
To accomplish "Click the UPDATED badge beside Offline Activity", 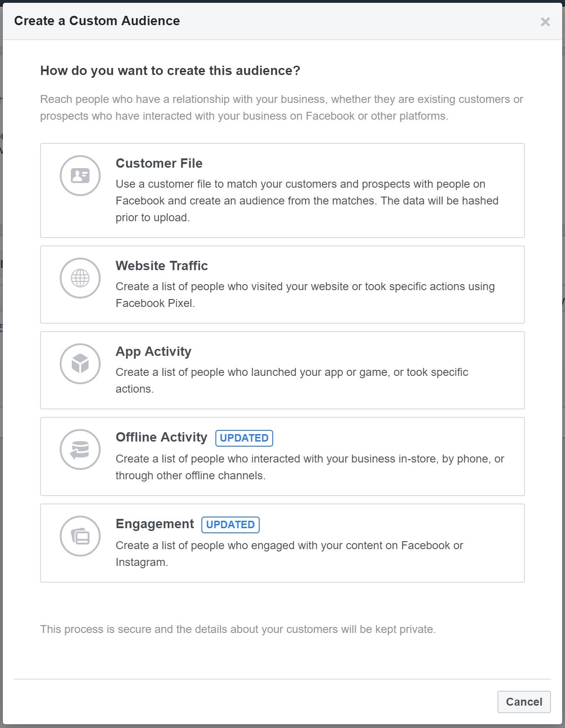I will [244, 438].
